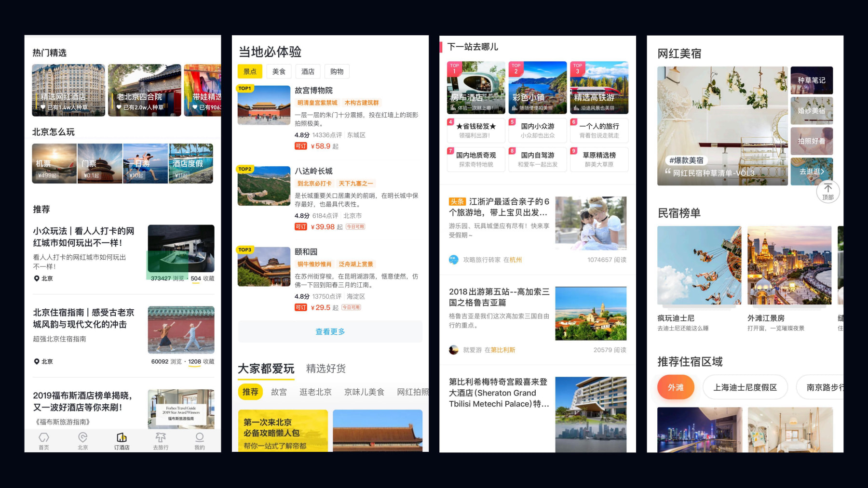Select the 京味儿美食 tab

(x=364, y=392)
